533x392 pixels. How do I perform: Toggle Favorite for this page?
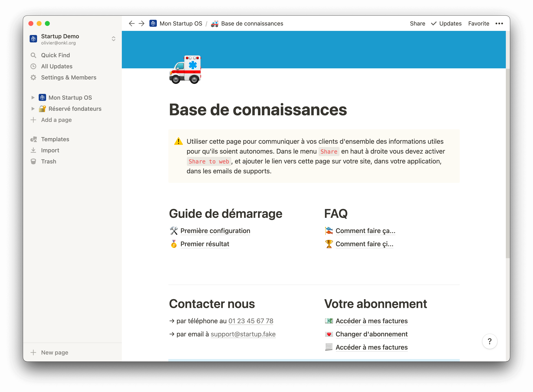click(x=478, y=23)
